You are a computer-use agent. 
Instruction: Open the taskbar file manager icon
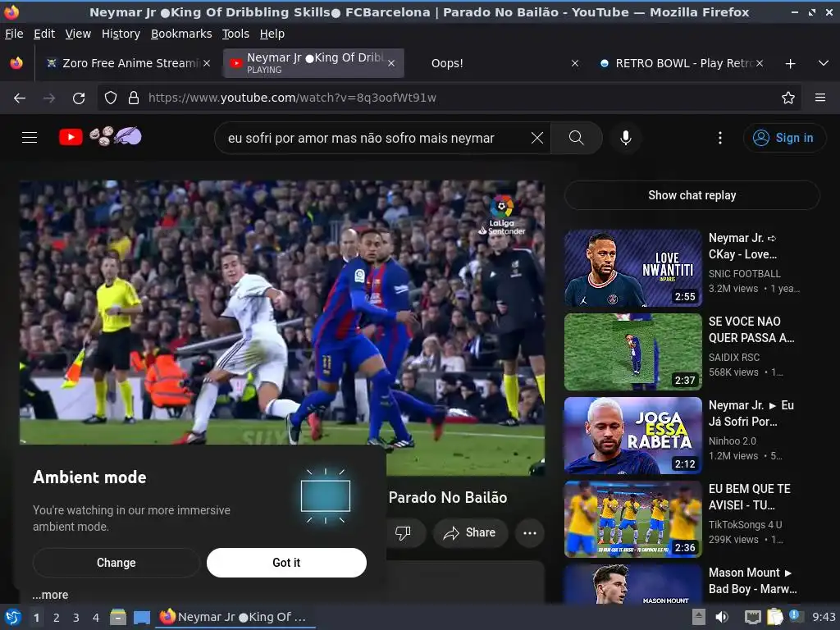(118, 617)
